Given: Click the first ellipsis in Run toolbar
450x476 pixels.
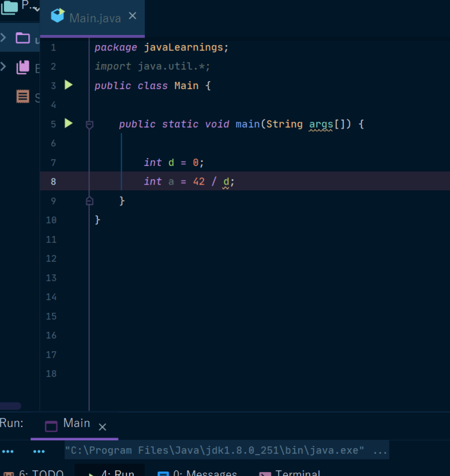Looking at the screenshot, I should (x=8, y=451).
